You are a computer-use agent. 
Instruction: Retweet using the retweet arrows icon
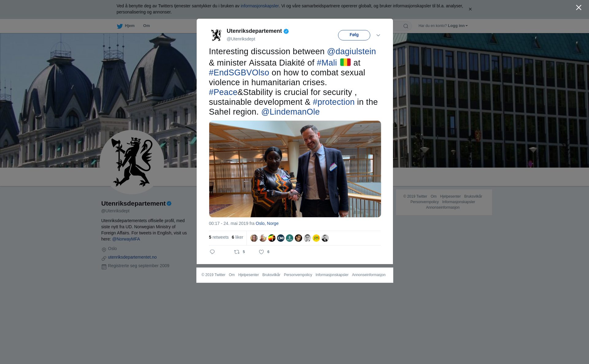(237, 252)
